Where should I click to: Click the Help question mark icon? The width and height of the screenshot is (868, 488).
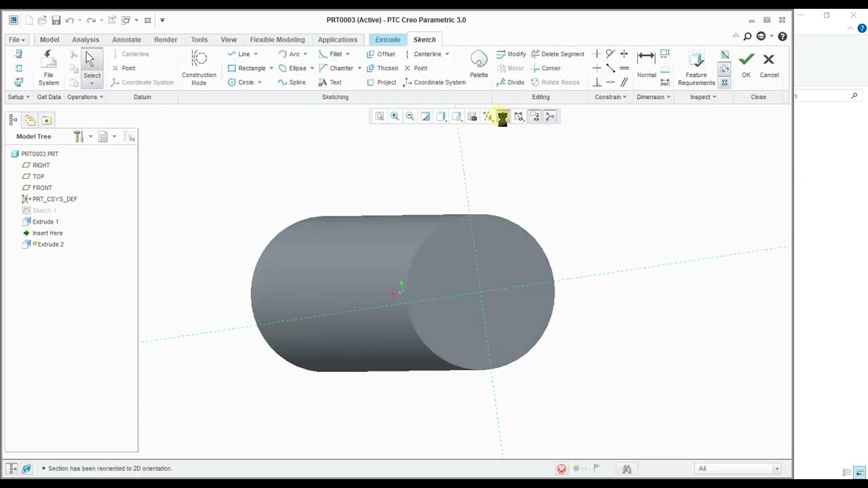[783, 37]
